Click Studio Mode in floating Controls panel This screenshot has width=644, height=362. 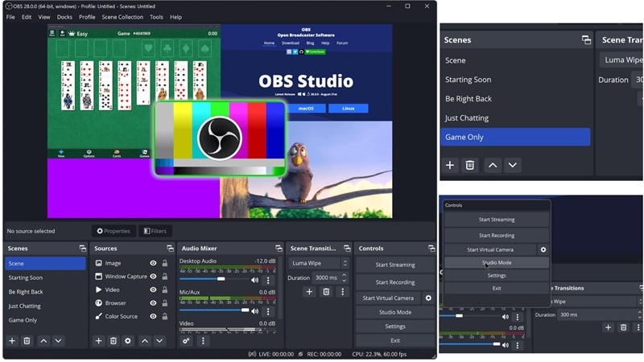tap(497, 263)
